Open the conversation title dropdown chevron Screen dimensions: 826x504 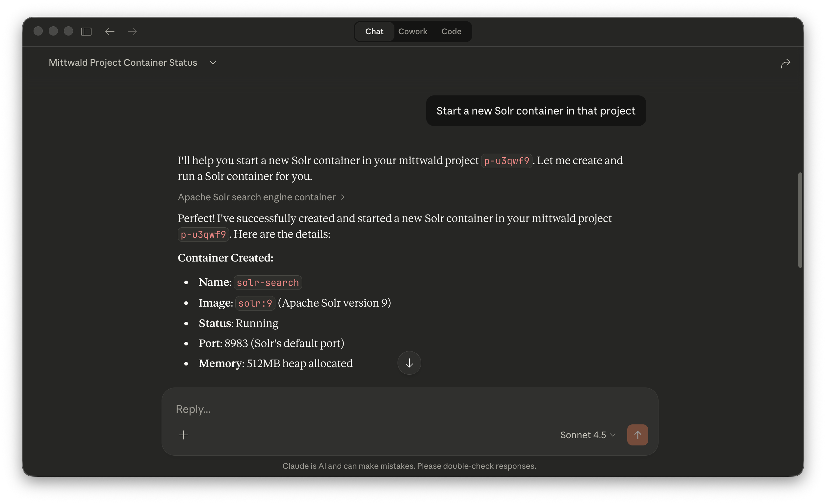pos(213,63)
